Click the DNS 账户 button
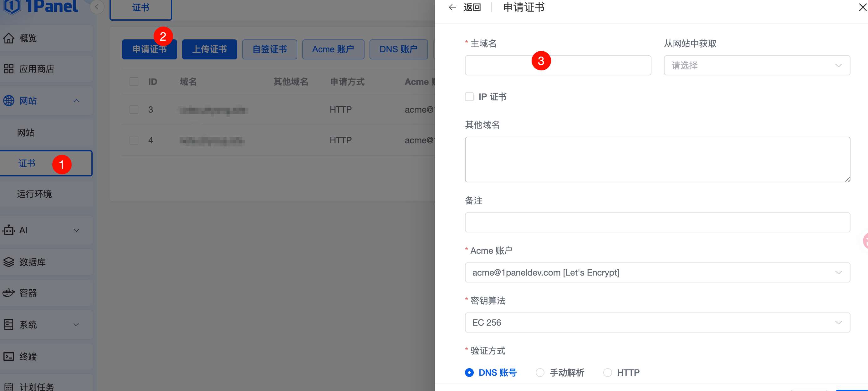Image resolution: width=868 pixels, height=391 pixels. click(x=398, y=49)
